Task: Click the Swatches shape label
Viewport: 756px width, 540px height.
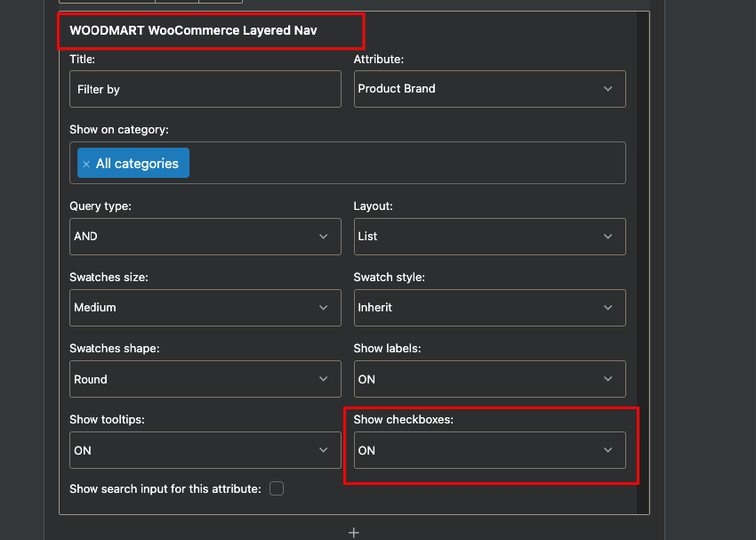Action: click(114, 349)
